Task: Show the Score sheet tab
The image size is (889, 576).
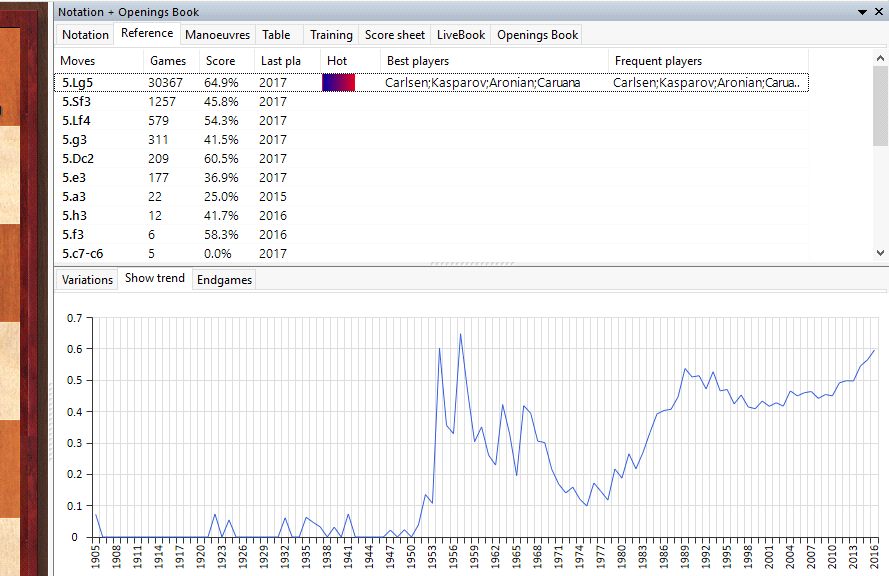Action: point(395,35)
